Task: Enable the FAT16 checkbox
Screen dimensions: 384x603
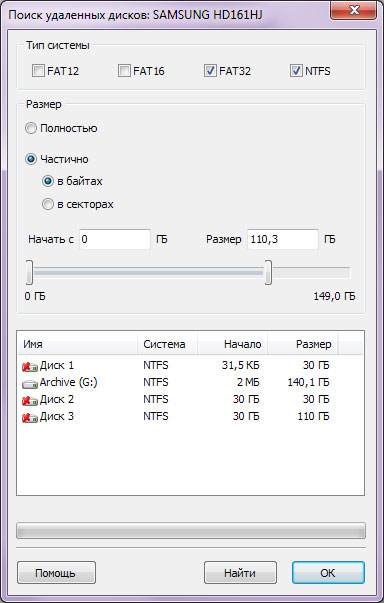Action: point(124,71)
